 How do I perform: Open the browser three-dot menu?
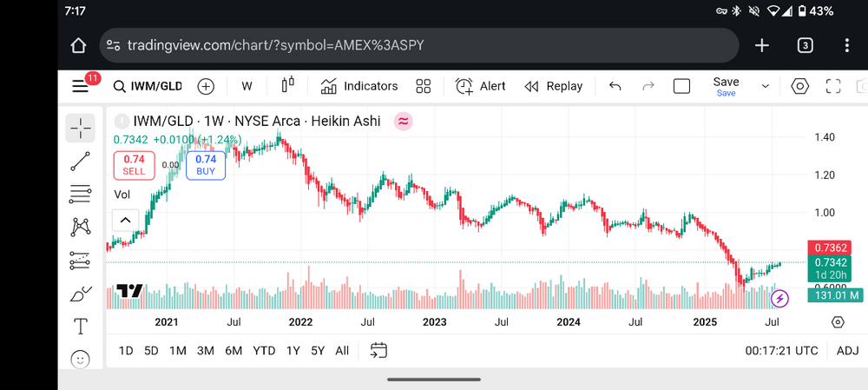[847, 45]
